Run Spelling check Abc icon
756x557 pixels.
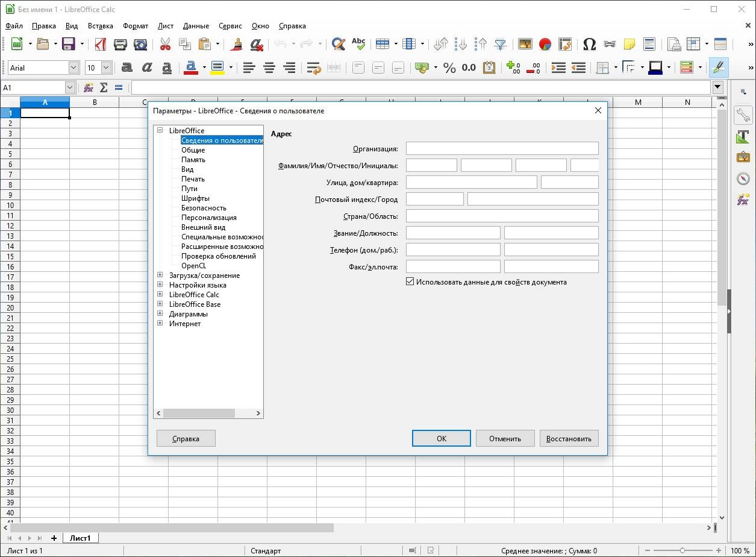[x=358, y=44]
